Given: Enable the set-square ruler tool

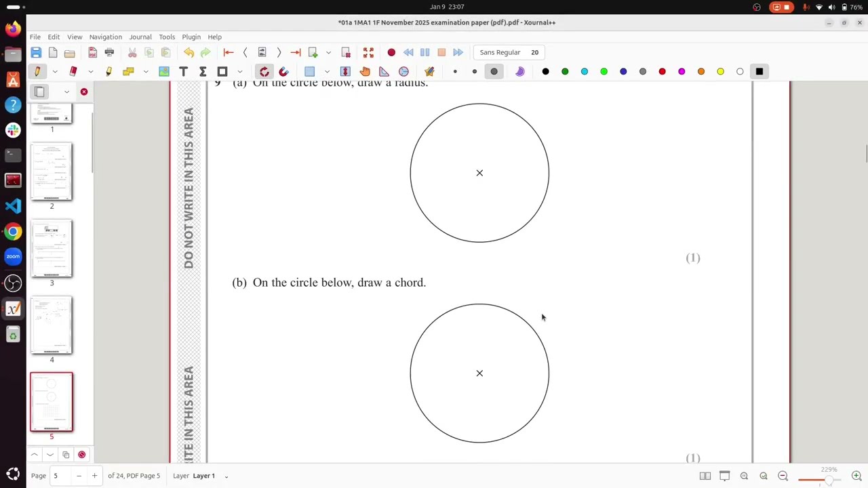Looking at the screenshot, I should tap(384, 71).
